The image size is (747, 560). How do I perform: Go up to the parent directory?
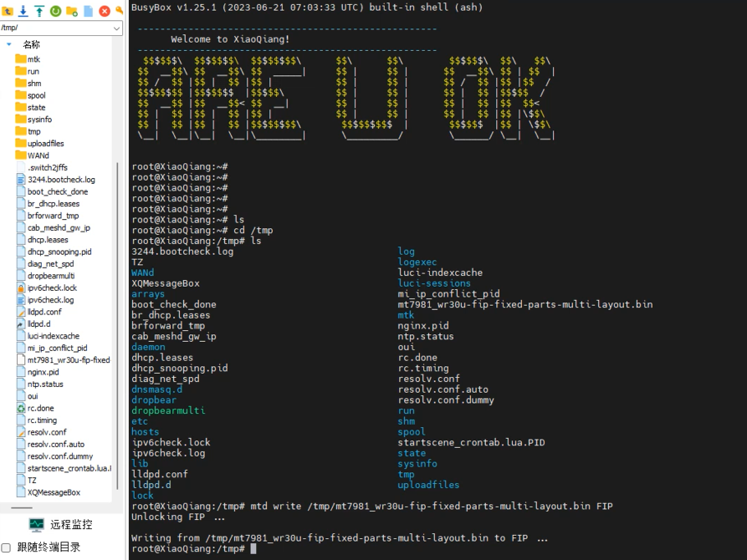[8, 11]
